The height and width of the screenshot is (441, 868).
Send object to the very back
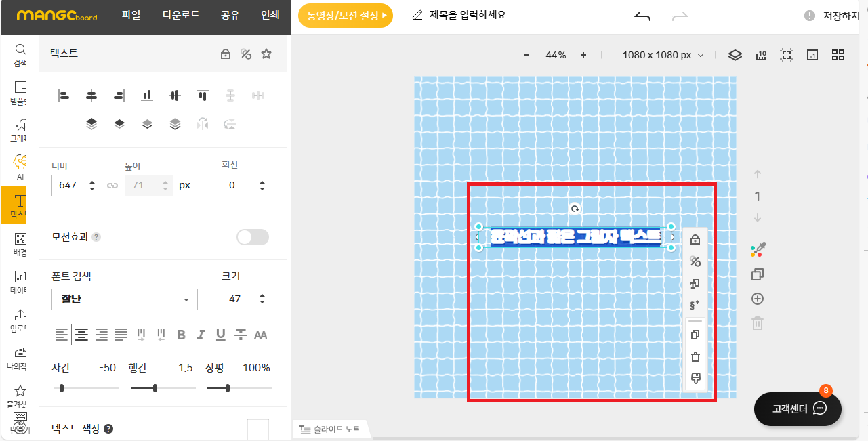coord(175,123)
